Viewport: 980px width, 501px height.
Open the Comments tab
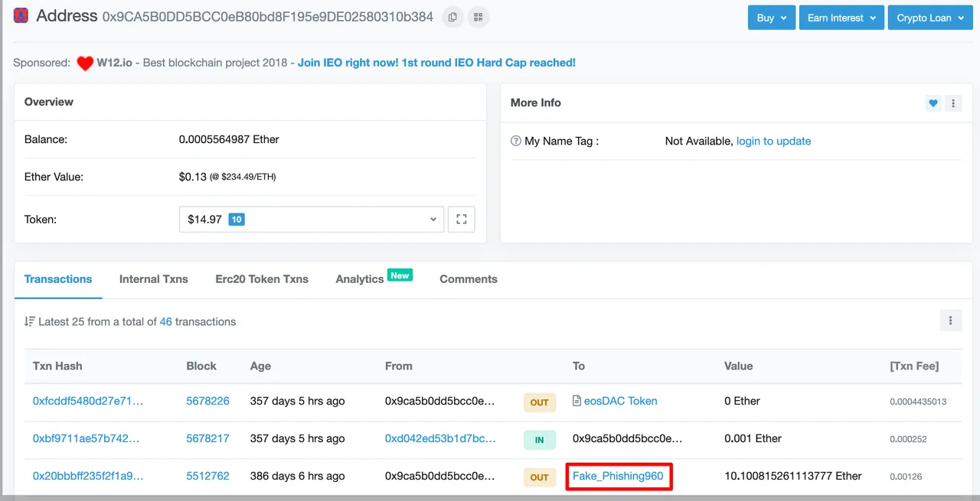[x=469, y=279]
